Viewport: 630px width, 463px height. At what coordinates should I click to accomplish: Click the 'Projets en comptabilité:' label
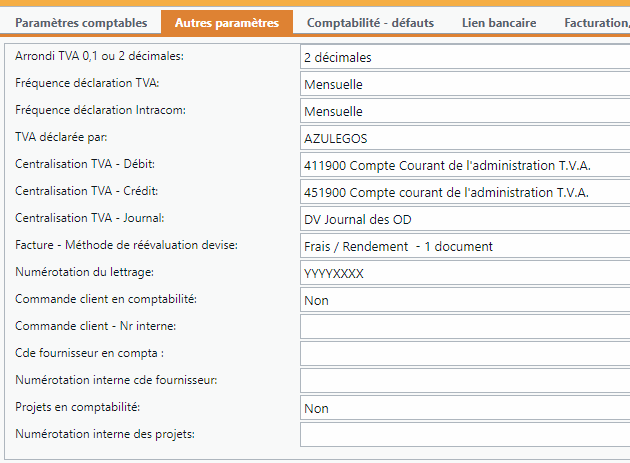78,407
